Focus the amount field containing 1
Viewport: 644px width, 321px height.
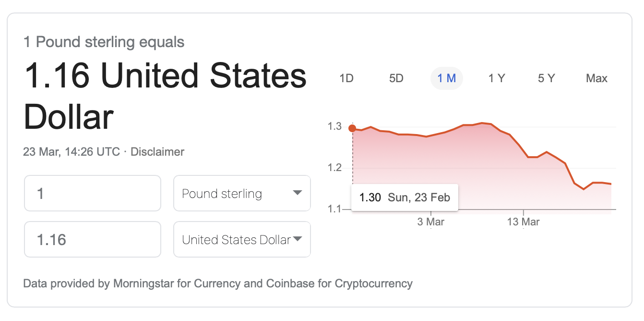(92, 193)
